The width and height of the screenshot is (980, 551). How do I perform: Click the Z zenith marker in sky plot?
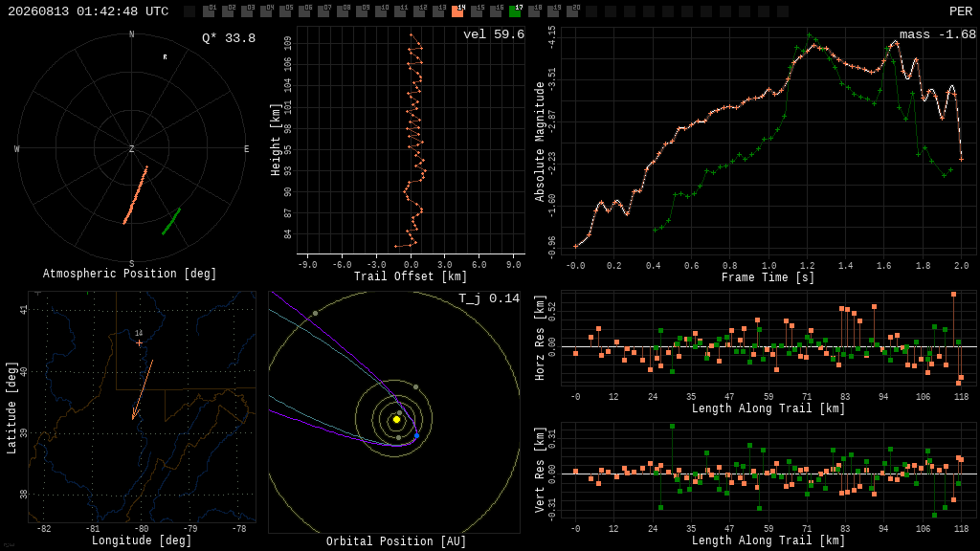131,148
